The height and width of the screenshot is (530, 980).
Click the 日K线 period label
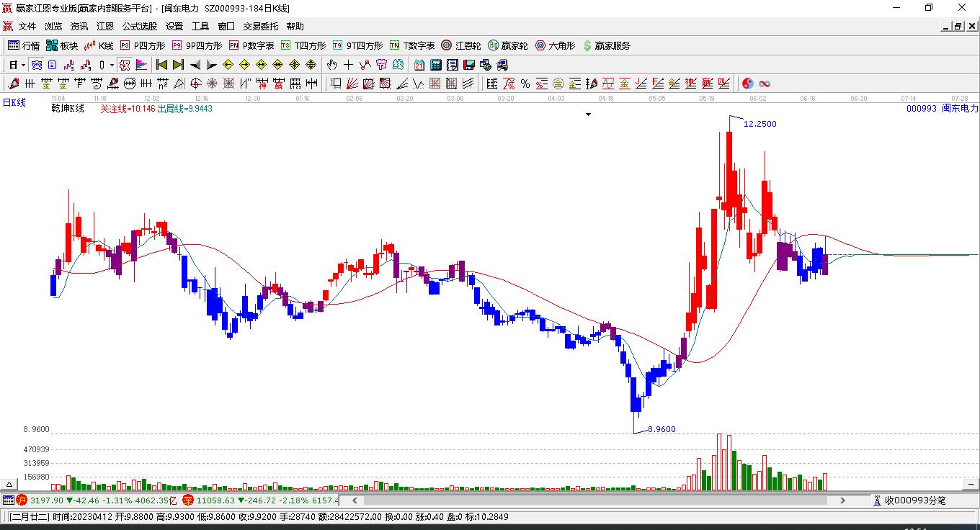tap(14, 102)
